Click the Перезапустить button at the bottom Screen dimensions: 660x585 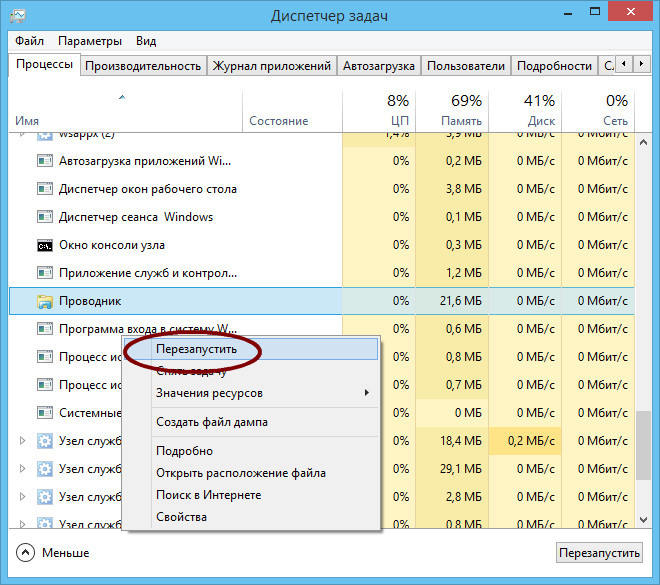click(599, 553)
